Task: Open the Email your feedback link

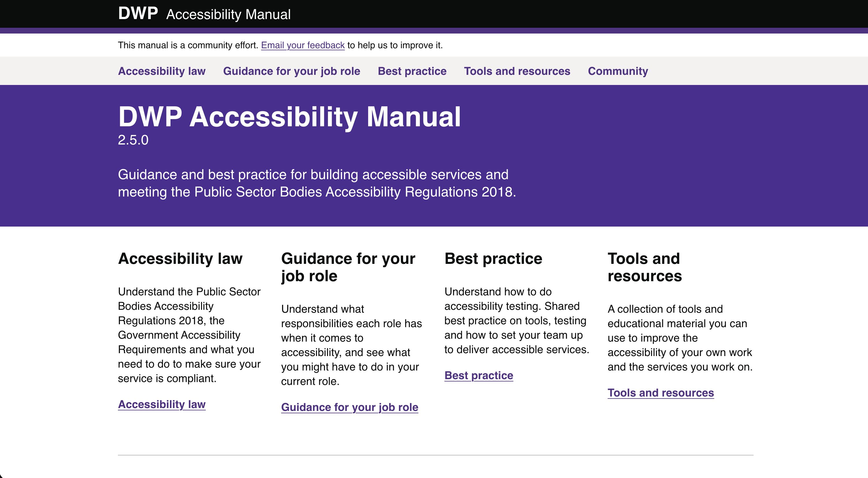Action: click(x=303, y=45)
